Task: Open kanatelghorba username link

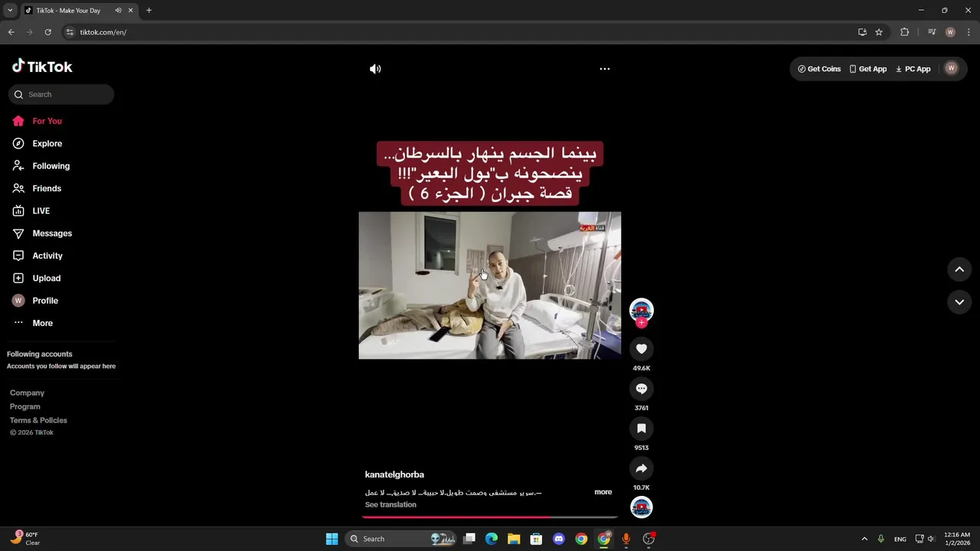Action: pos(394,474)
